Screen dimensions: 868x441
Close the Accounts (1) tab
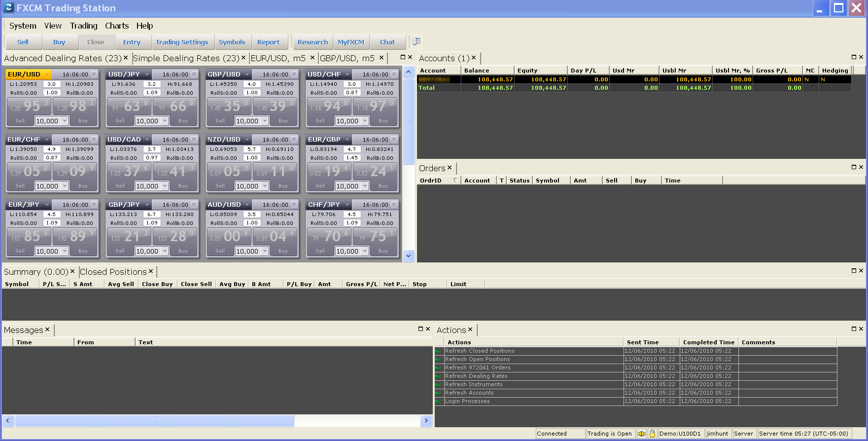tap(474, 58)
